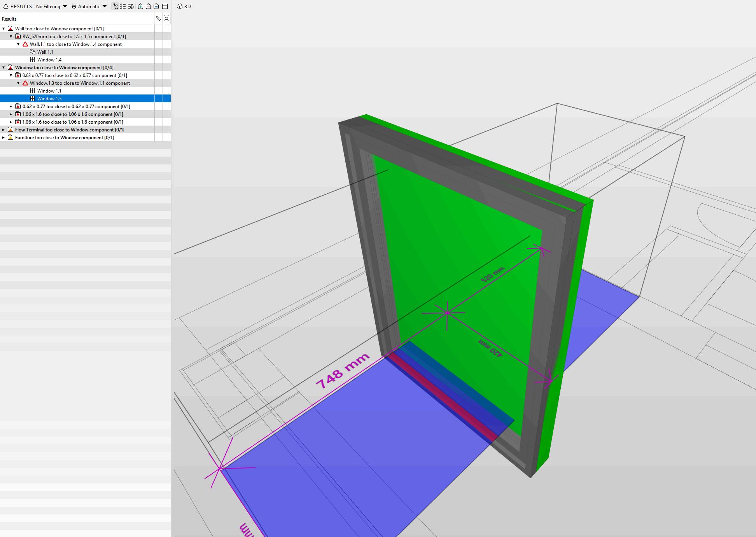This screenshot has height=537, width=756.
Task: Click the window layout icon in Results toolbar
Action: pos(165,6)
